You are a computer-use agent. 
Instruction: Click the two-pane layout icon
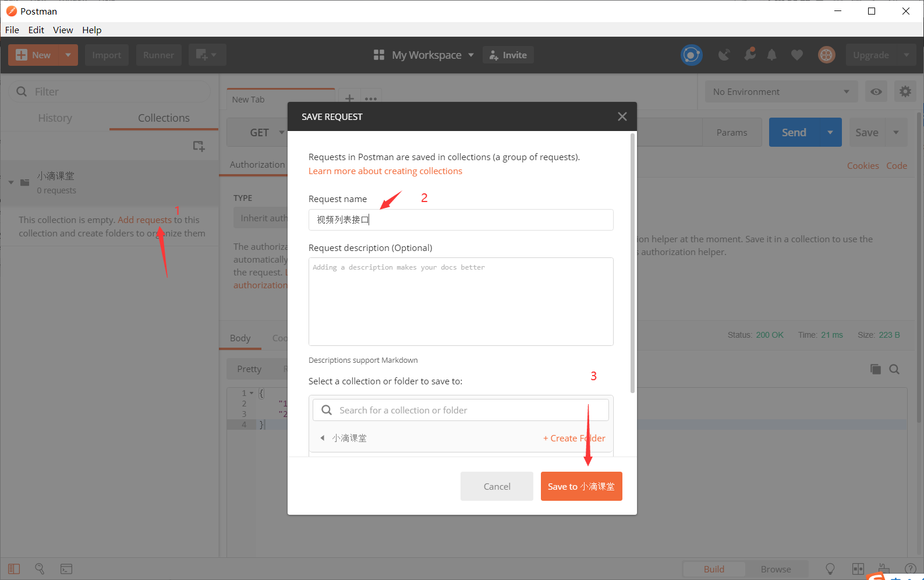click(858, 569)
